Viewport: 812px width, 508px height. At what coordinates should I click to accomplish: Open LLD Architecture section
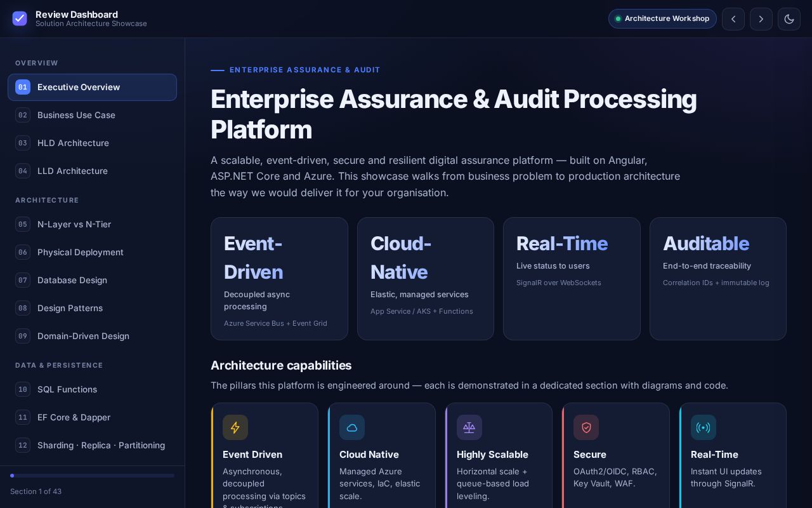click(x=92, y=171)
